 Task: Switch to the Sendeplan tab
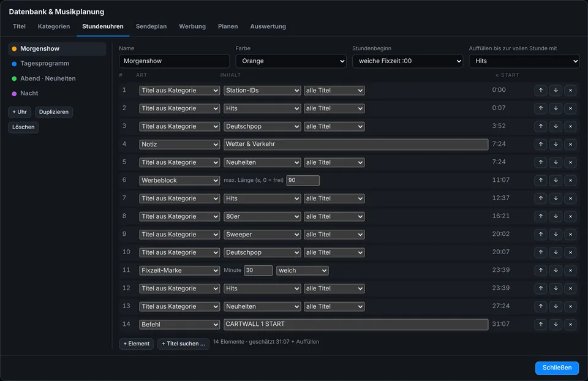coord(151,26)
